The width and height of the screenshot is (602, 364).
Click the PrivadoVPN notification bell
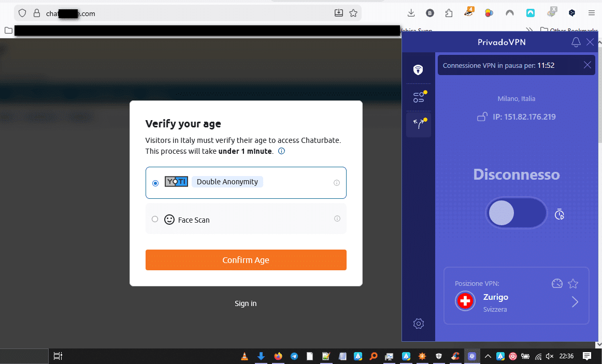point(576,42)
